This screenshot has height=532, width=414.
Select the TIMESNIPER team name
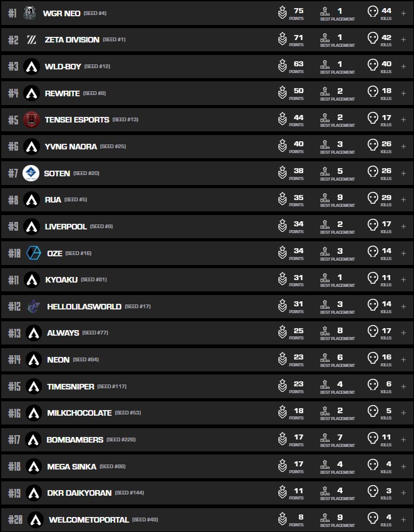71,386
